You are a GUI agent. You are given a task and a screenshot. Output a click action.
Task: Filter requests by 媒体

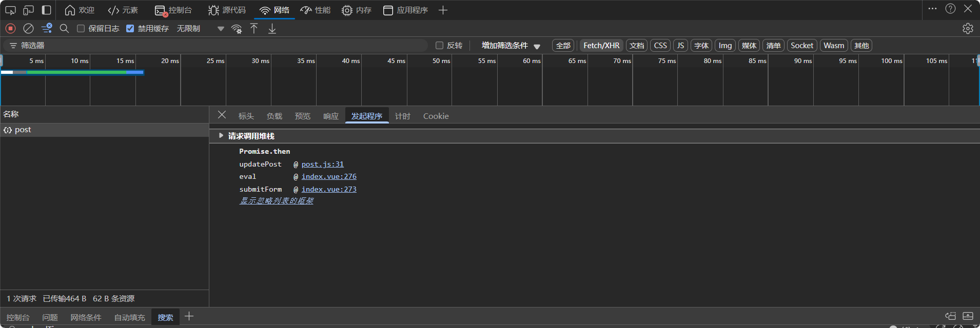[x=749, y=46]
